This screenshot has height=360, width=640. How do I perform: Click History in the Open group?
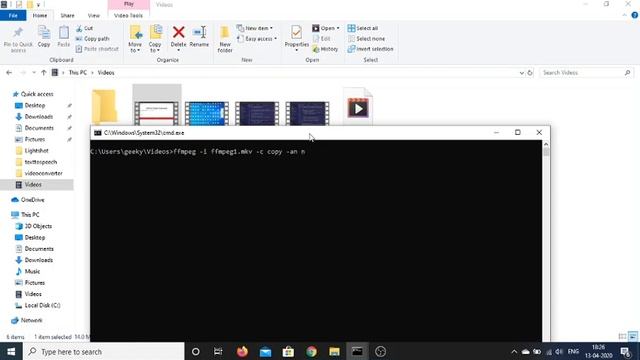[325, 49]
